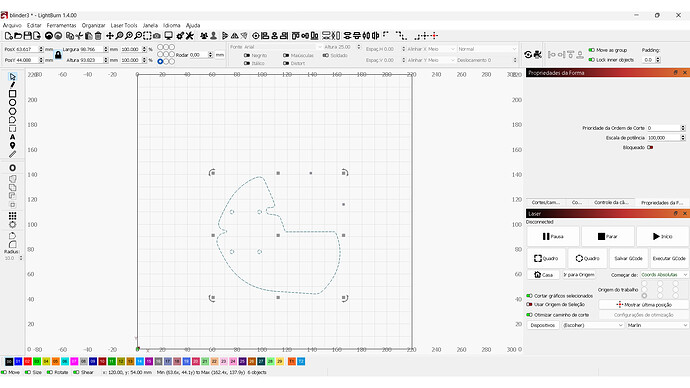Click the Measure ruler tool
The height and width of the screenshot is (388, 690).
tap(12, 154)
